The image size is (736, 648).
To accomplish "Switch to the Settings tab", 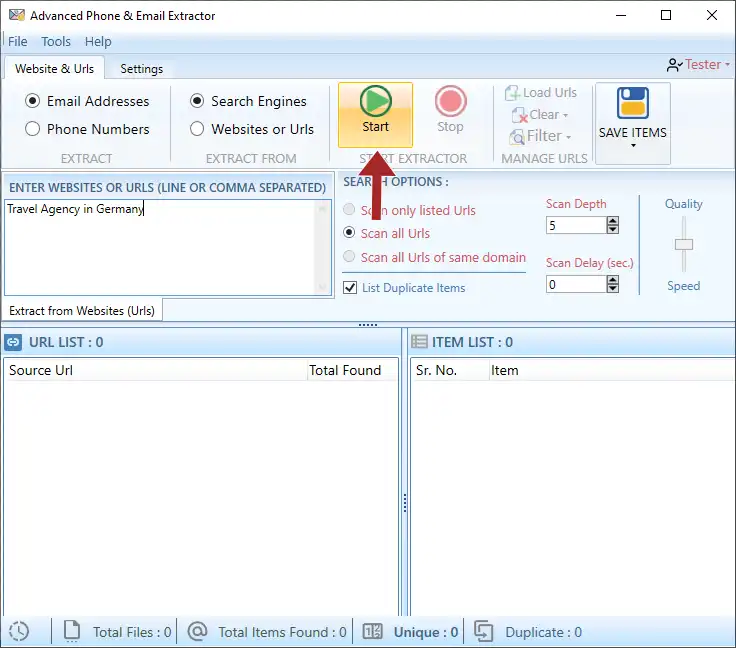I will point(141,69).
